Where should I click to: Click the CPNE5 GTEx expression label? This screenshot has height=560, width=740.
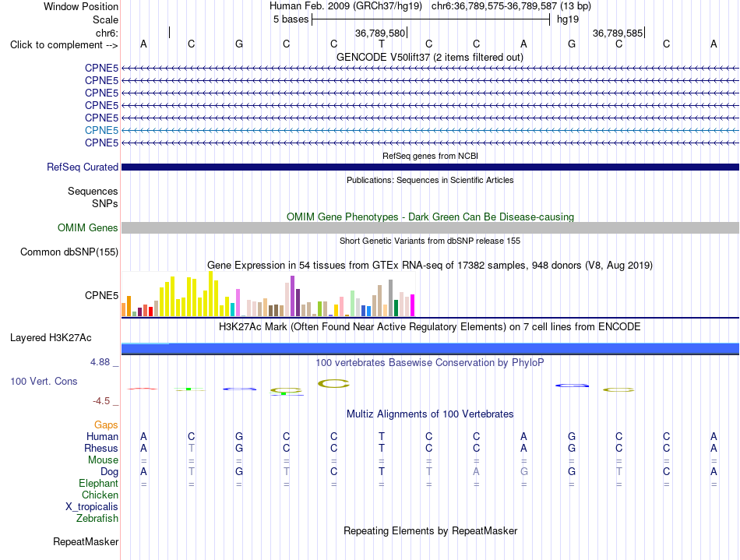pos(101,295)
